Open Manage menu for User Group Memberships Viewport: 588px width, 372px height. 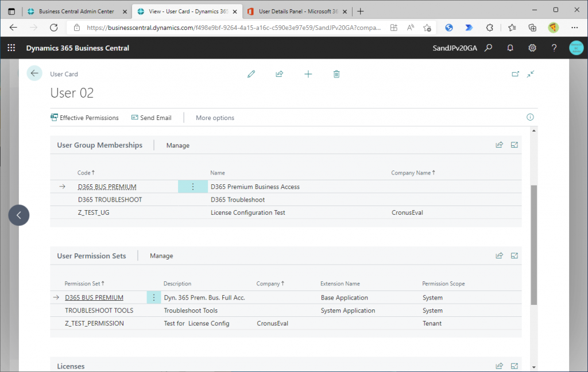178,145
